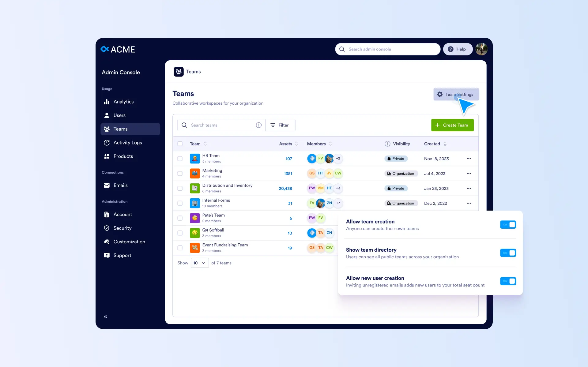
Task: Disable Show team directory switch
Action: (508, 253)
